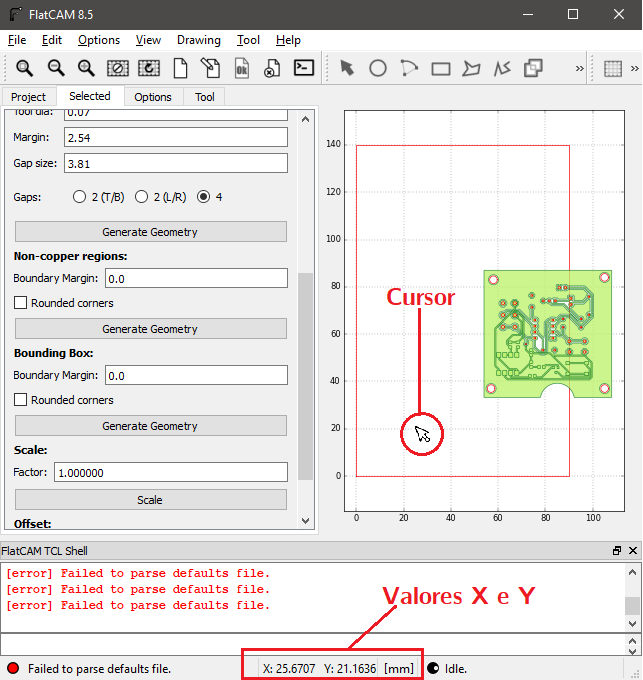Click the Gap size input field

pyautogui.click(x=176, y=163)
